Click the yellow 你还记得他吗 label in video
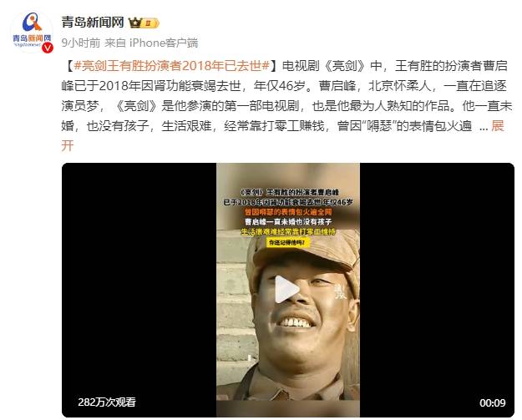Viewport: 522px width, 420px height. coord(288,242)
